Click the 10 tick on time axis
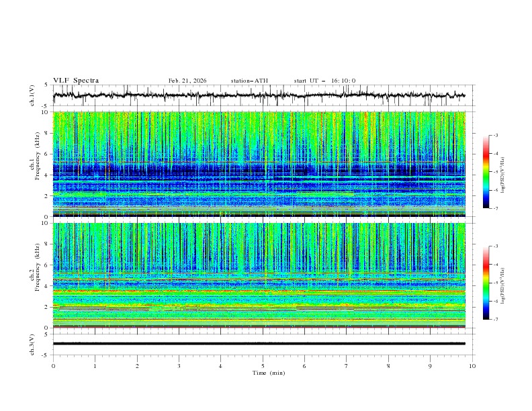The width and height of the screenshot is (532, 411). 472,366
